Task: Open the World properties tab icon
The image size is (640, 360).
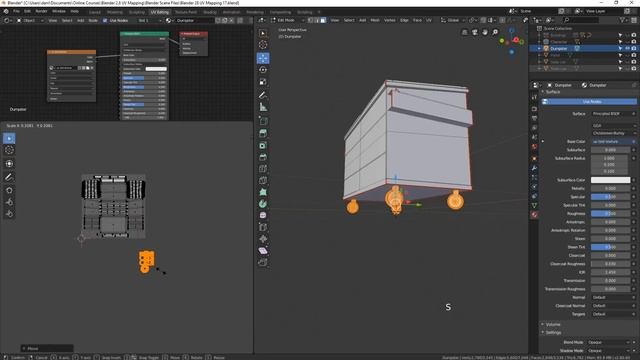Action: coord(534,147)
